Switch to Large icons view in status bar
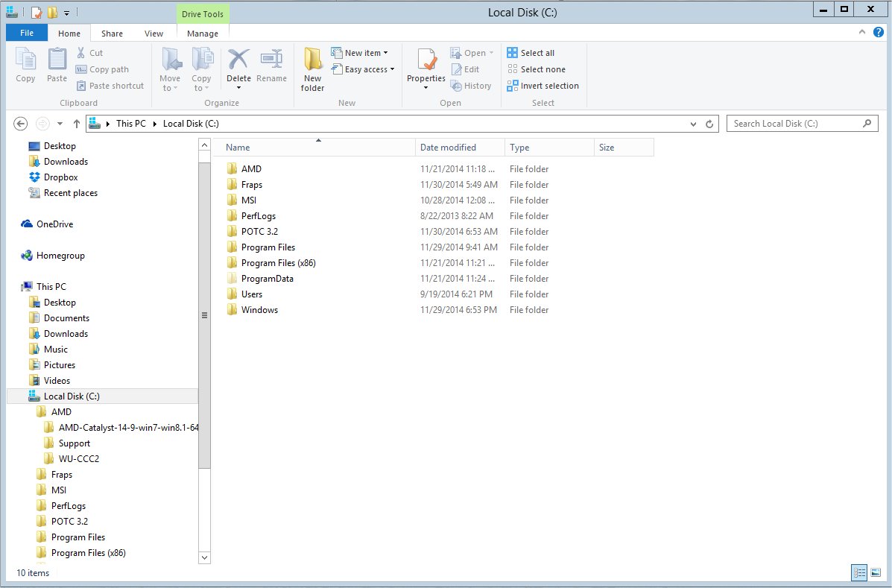The height and width of the screenshot is (588, 892). [x=876, y=572]
